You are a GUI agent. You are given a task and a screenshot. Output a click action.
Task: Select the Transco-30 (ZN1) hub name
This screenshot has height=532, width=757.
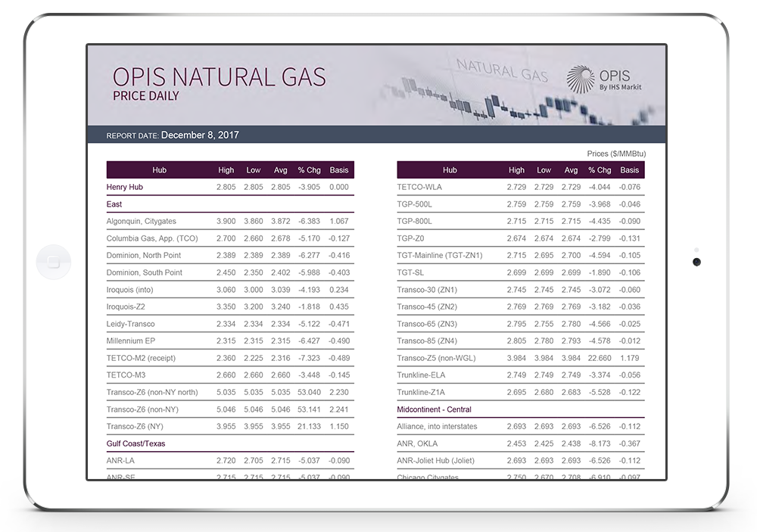(427, 290)
